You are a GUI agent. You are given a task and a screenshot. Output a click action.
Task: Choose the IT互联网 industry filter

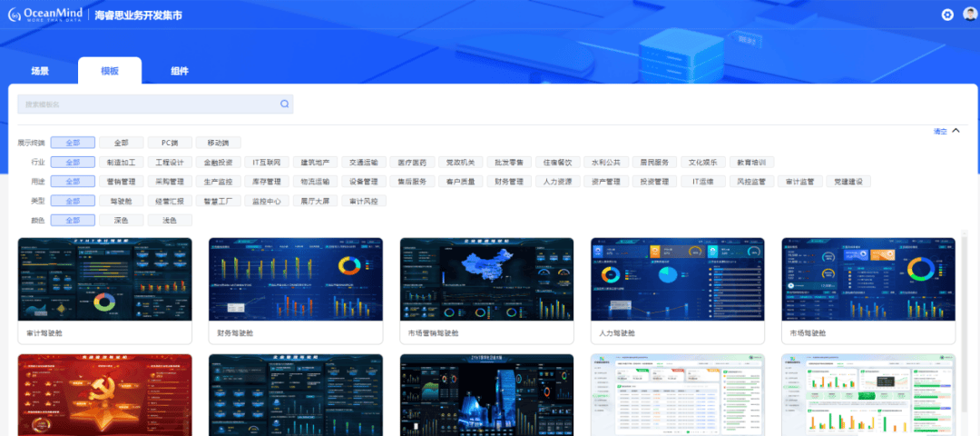[267, 162]
